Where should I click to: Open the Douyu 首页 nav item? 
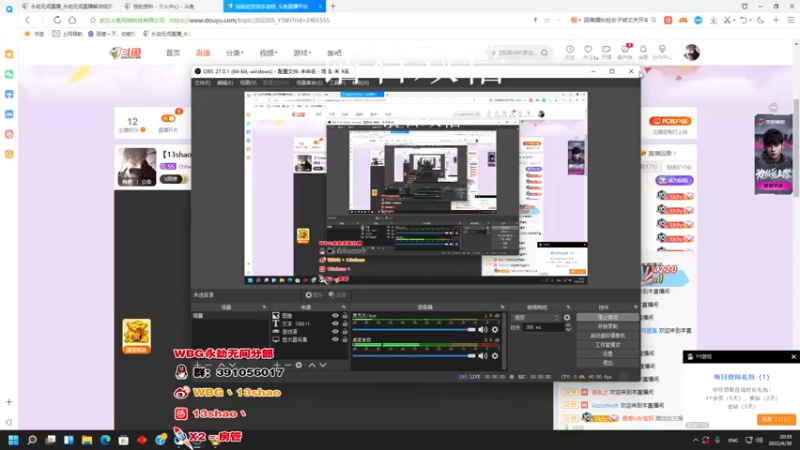pos(173,53)
